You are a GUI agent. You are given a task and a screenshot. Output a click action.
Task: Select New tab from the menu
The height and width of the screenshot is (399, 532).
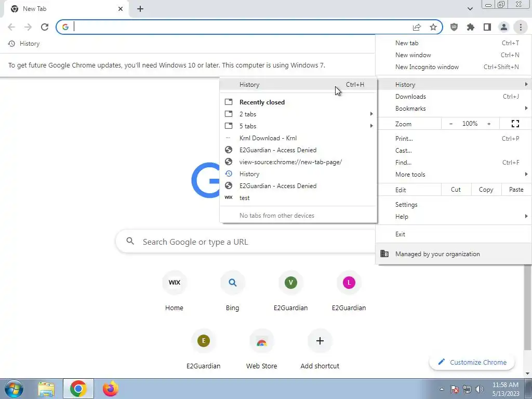point(454,43)
